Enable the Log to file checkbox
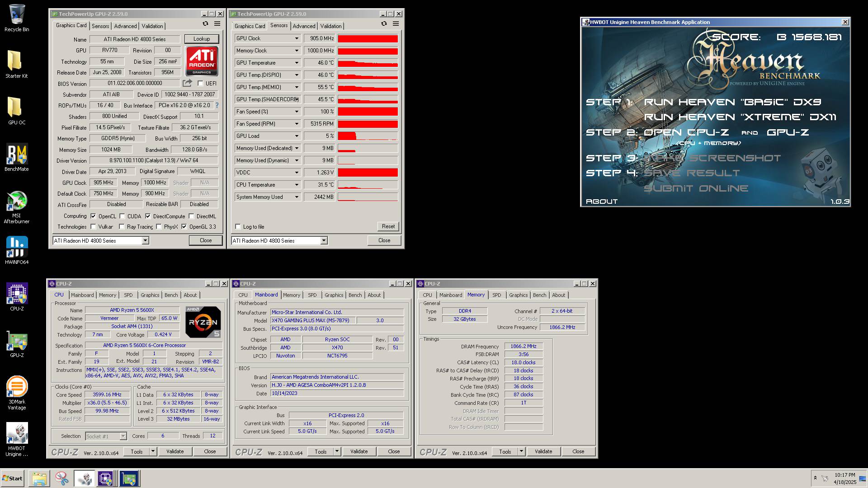This screenshot has width=868, height=488. coord(238,227)
